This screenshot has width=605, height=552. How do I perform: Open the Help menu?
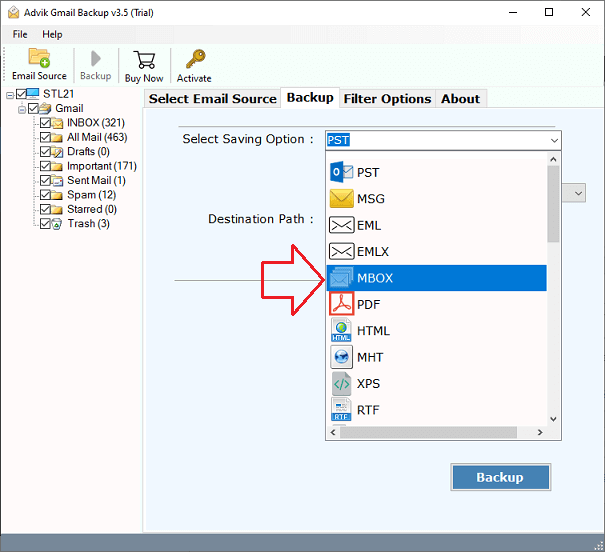point(52,34)
